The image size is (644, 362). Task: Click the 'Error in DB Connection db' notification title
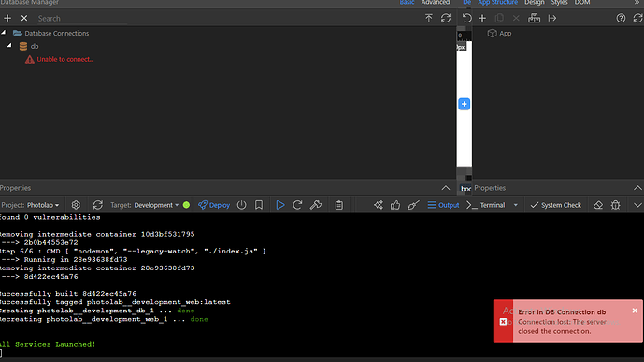coord(562,312)
